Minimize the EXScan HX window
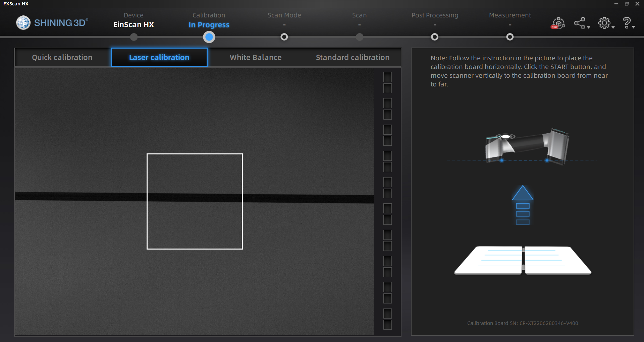 point(616,4)
